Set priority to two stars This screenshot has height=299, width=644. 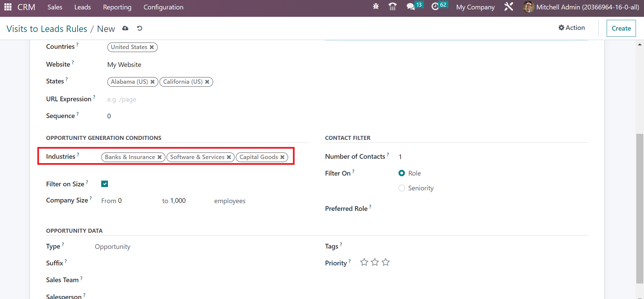click(x=375, y=262)
